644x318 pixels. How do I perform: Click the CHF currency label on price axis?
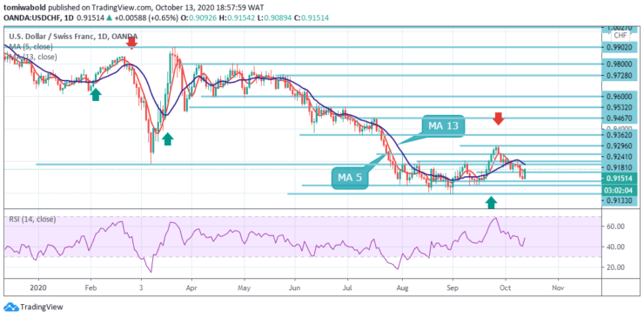tap(620, 36)
